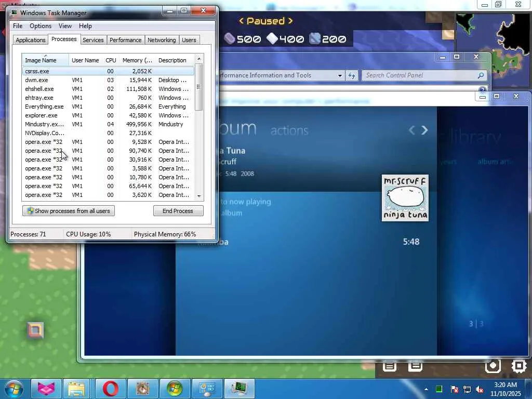The width and height of the screenshot is (532, 399).
Task: Show hidden system tray icons
Action: 426,389
